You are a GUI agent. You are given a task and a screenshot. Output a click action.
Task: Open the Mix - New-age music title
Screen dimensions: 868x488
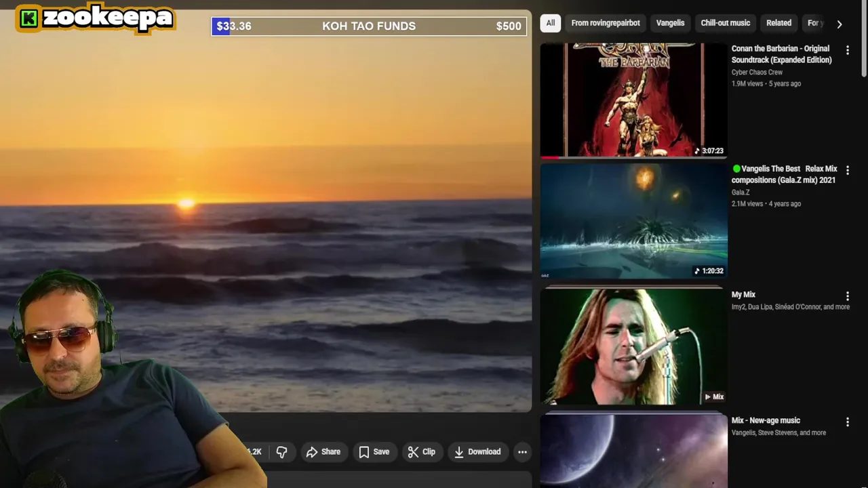point(766,421)
